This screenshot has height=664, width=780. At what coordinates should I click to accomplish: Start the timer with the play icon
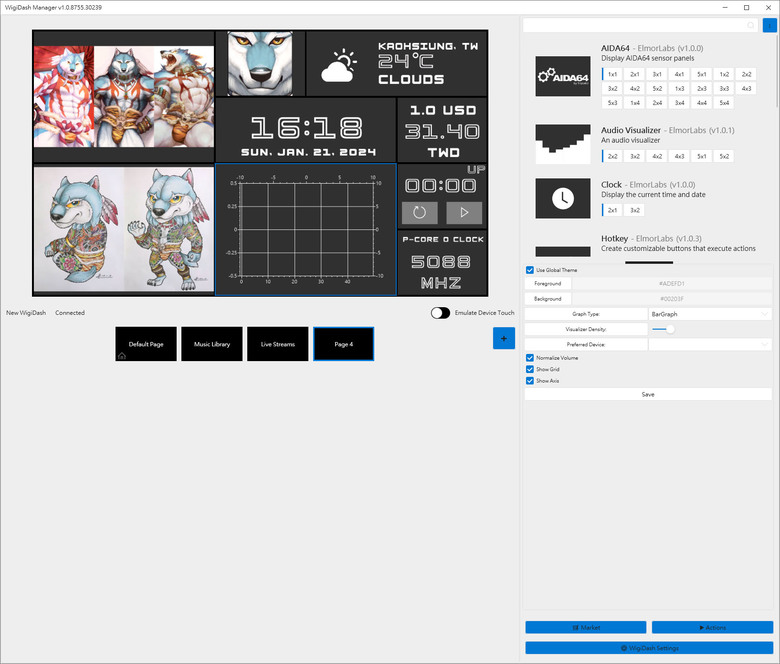click(464, 213)
